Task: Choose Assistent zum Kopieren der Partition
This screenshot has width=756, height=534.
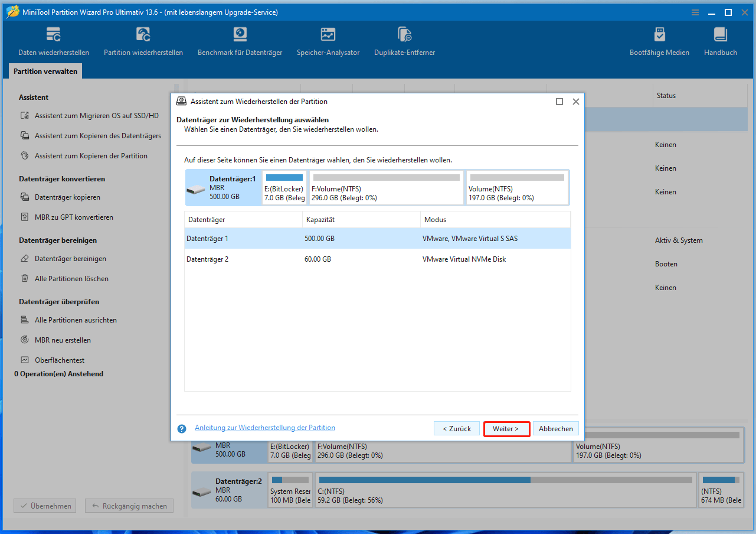Action: 90,155
